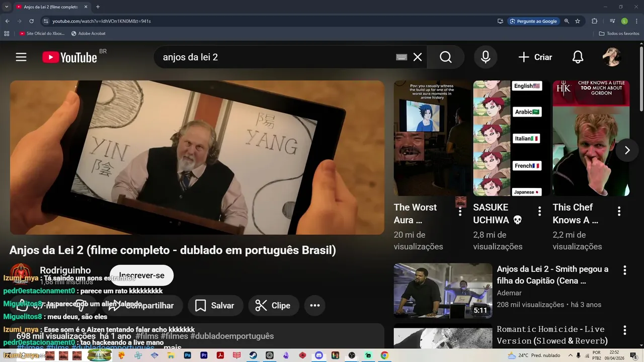Open 'SASUKE UCHIWA' short thumbnail
This screenshot has width=644, height=362.
tap(511, 138)
